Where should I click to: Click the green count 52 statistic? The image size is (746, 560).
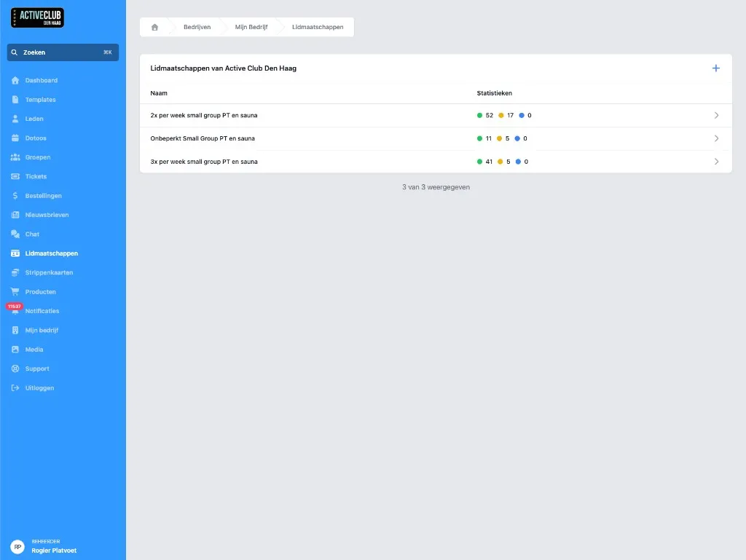pyautogui.click(x=485, y=116)
